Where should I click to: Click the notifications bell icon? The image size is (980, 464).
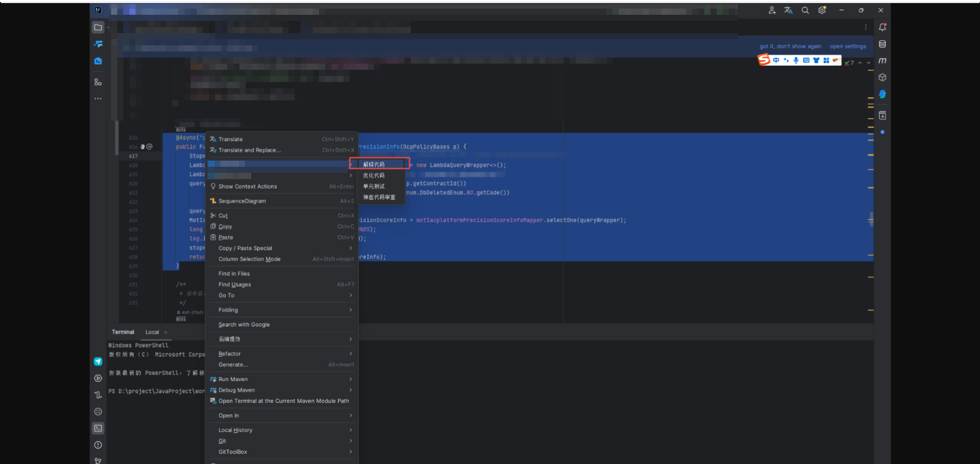tap(883, 27)
